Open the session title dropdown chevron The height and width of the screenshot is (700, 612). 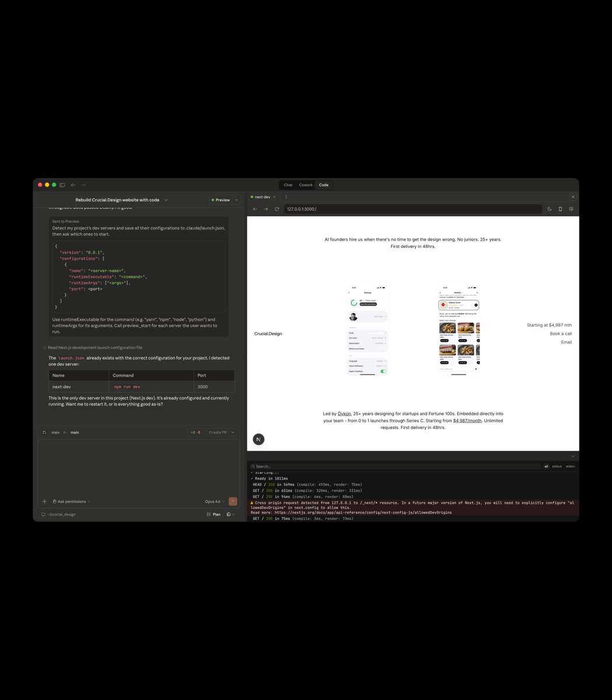click(166, 200)
